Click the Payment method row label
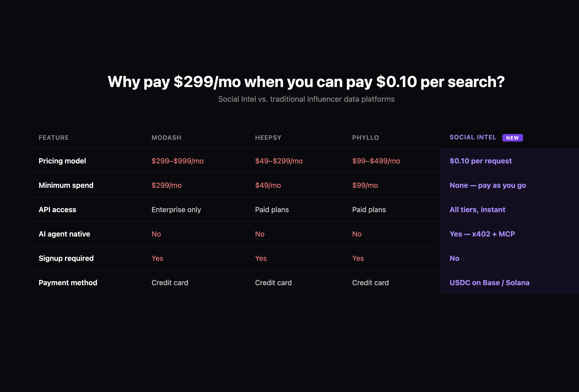This screenshot has height=392, width=579. pyautogui.click(x=68, y=283)
